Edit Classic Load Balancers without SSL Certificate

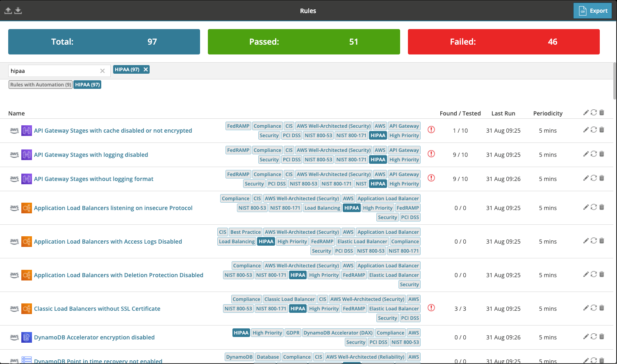[586, 308]
